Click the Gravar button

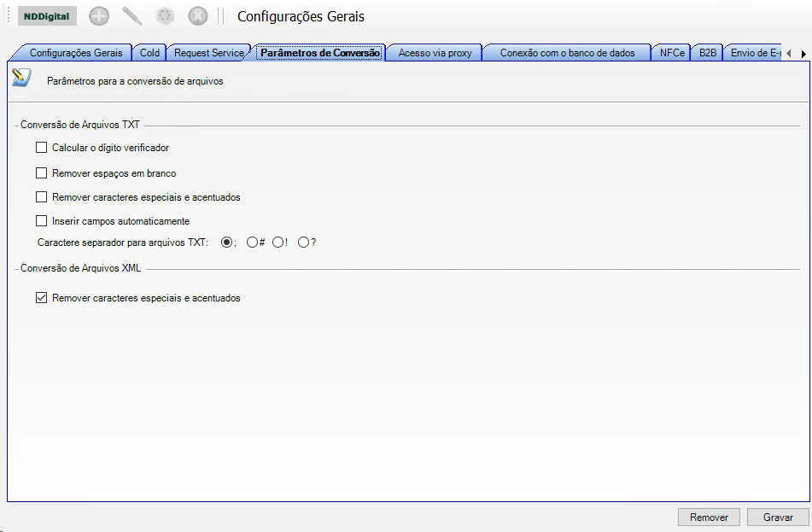tap(778, 517)
